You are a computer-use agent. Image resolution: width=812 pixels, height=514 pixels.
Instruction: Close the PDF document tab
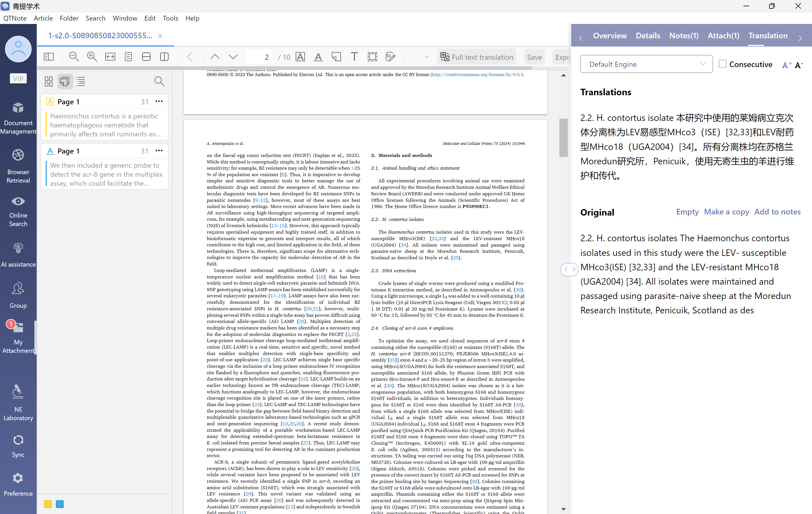160,36
